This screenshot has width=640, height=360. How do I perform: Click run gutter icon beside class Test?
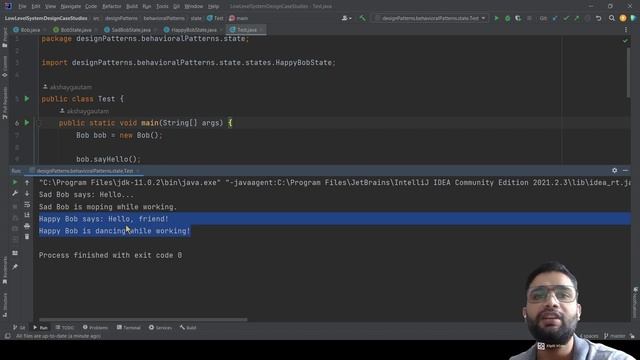point(27,99)
